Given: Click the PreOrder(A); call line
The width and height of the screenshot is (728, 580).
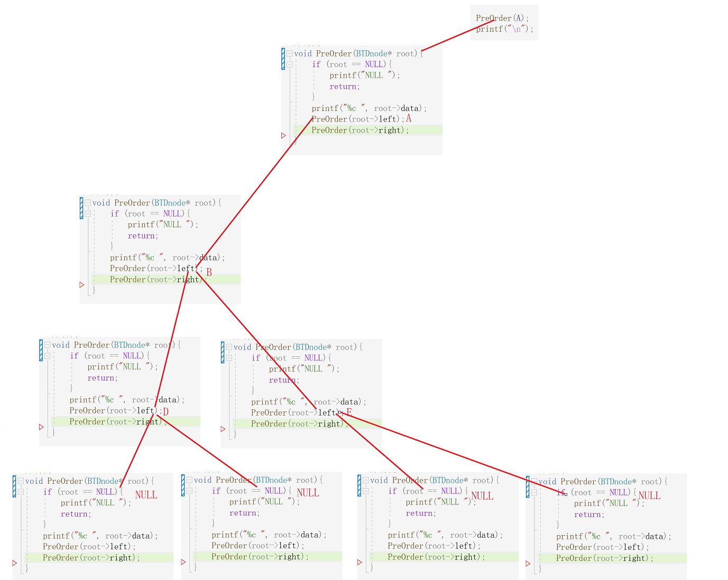Looking at the screenshot, I should [x=502, y=18].
